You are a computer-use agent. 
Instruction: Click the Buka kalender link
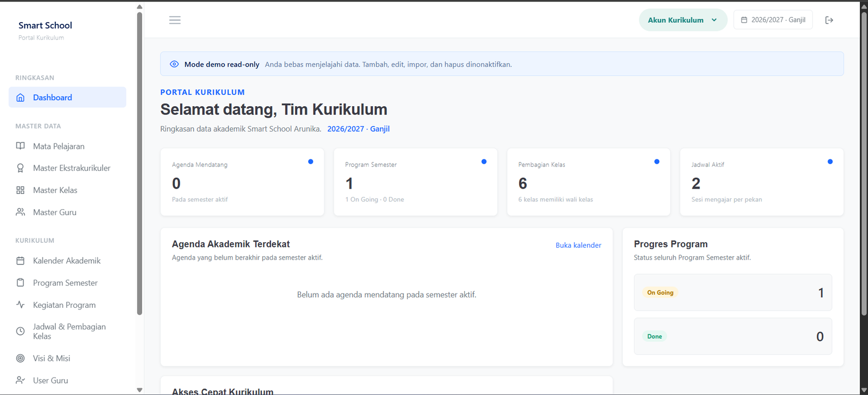click(x=578, y=245)
